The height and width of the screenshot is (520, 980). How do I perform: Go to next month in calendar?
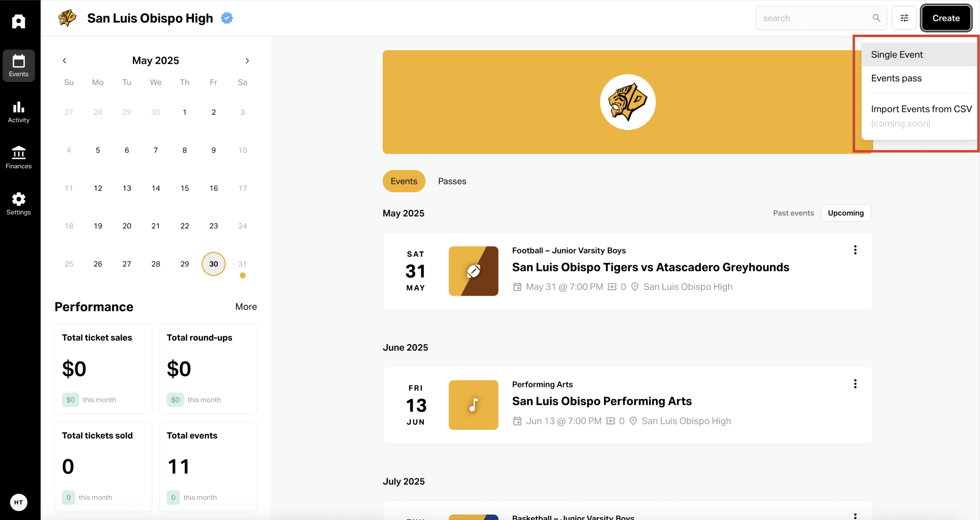247,60
